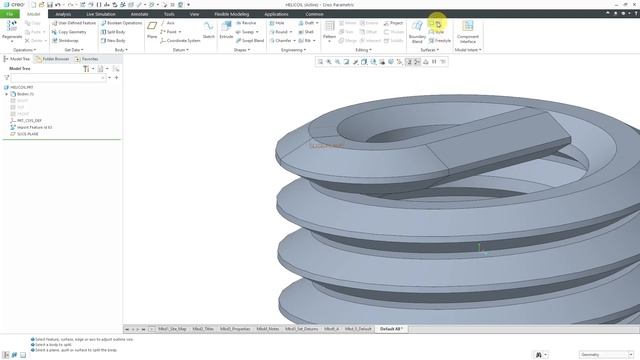Create an Axis datum
The width and height of the screenshot is (640, 360).
[168, 23]
